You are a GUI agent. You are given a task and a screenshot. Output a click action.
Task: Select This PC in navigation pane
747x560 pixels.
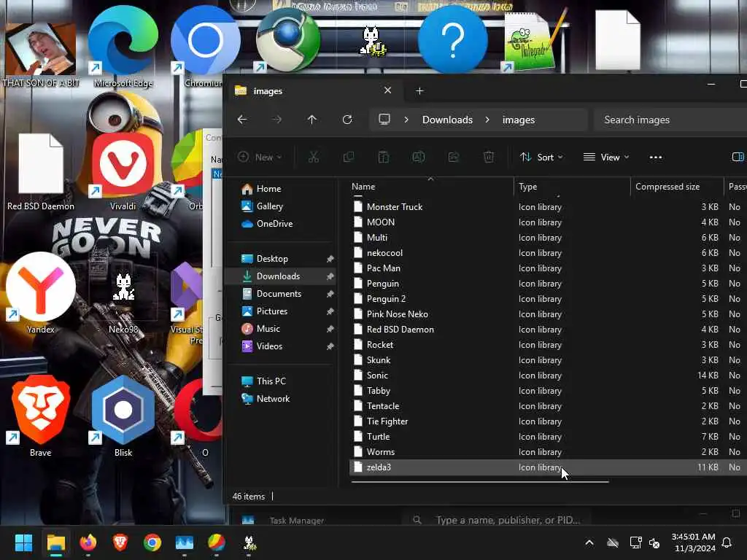[x=281, y=381]
